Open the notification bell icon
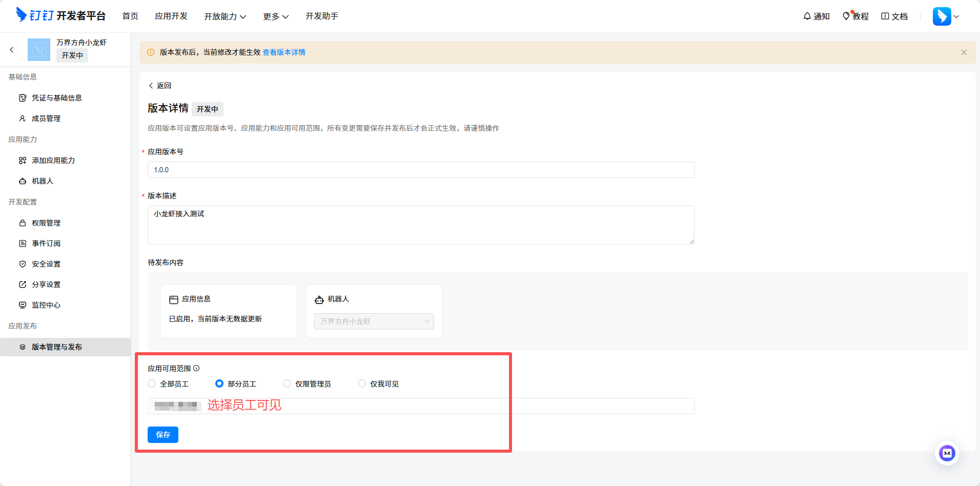This screenshot has height=486, width=980. coord(807,16)
